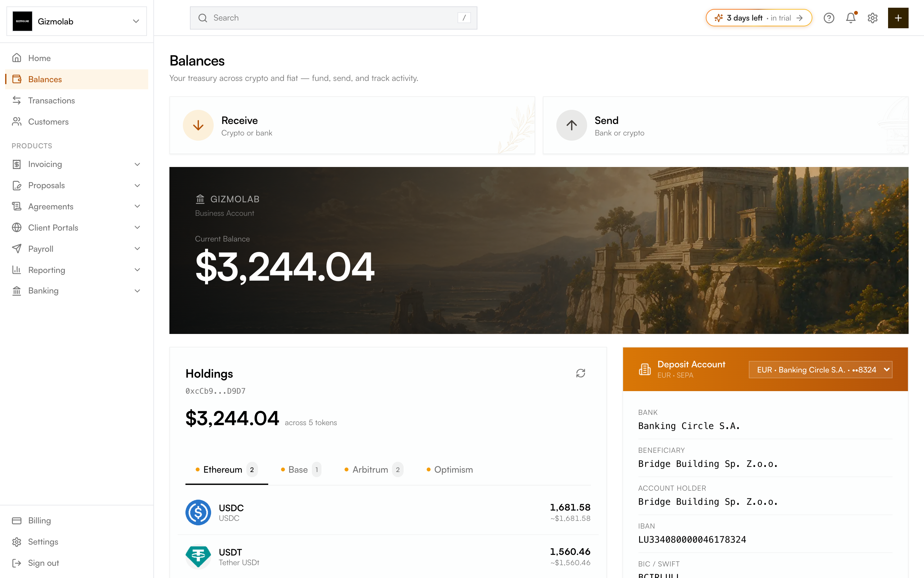
Task: Click the USDC token icon
Action: (x=198, y=512)
